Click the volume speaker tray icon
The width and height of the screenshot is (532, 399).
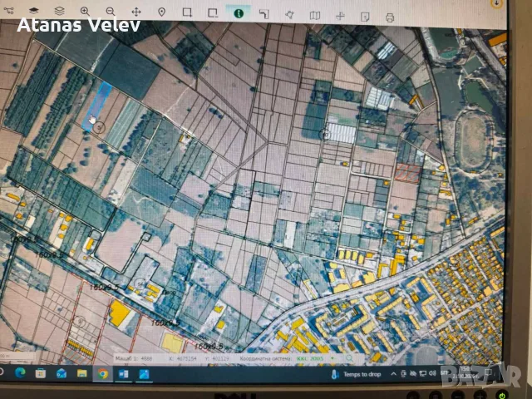click(432, 373)
